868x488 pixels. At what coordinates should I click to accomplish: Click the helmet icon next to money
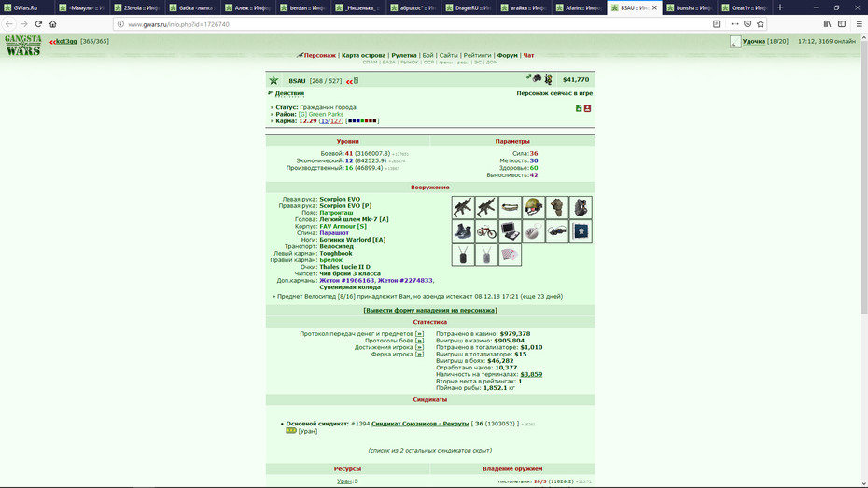click(537, 78)
